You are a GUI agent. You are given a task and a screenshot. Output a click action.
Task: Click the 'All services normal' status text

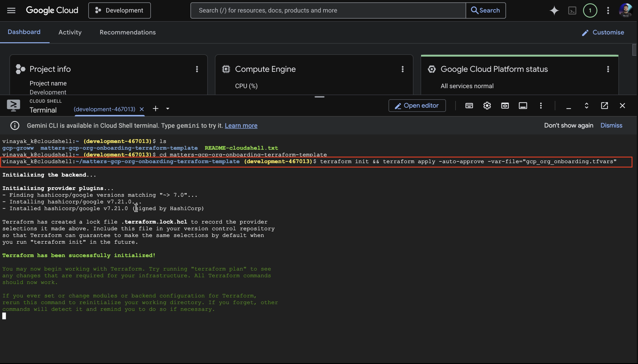[467, 86]
